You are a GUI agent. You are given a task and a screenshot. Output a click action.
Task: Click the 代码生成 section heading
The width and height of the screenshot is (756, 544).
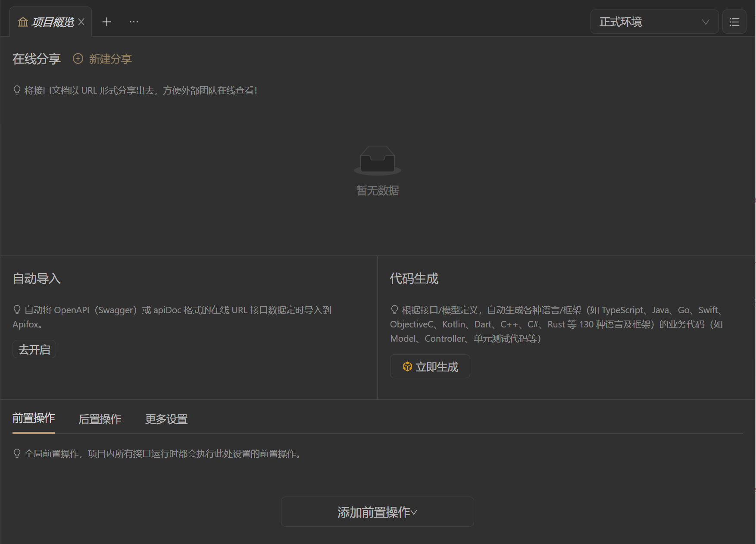[x=414, y=278]
